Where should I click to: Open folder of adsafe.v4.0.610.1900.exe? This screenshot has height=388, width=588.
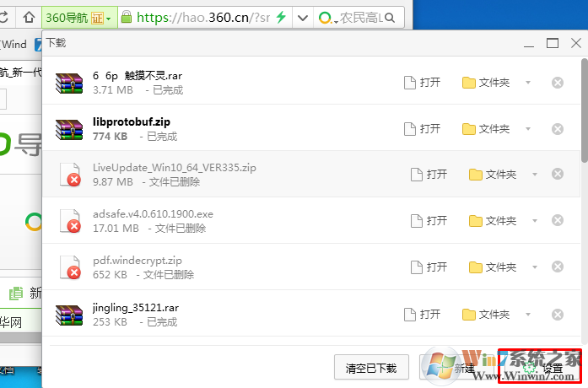[x=493, y=221]
